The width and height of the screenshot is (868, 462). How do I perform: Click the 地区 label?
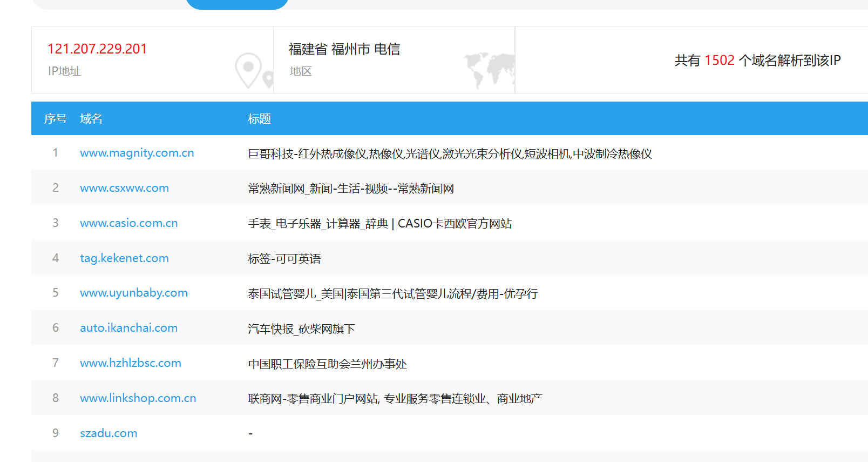[301, 71]
